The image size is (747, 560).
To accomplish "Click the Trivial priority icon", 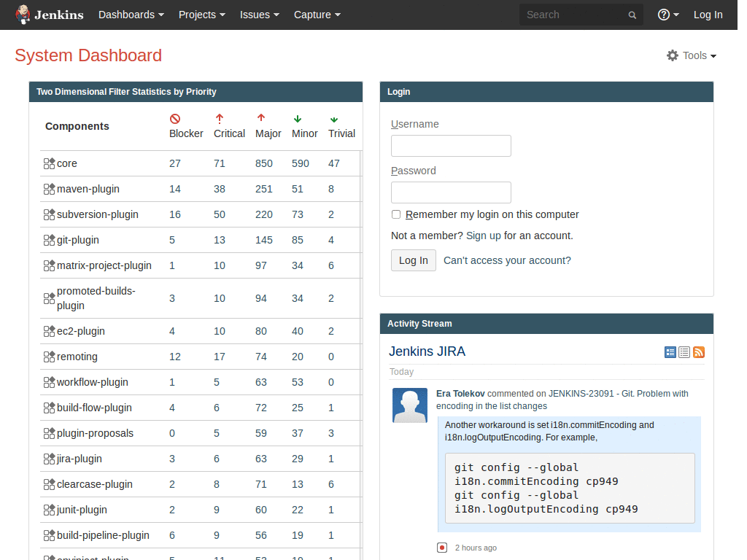I will [x=334, y=118].
